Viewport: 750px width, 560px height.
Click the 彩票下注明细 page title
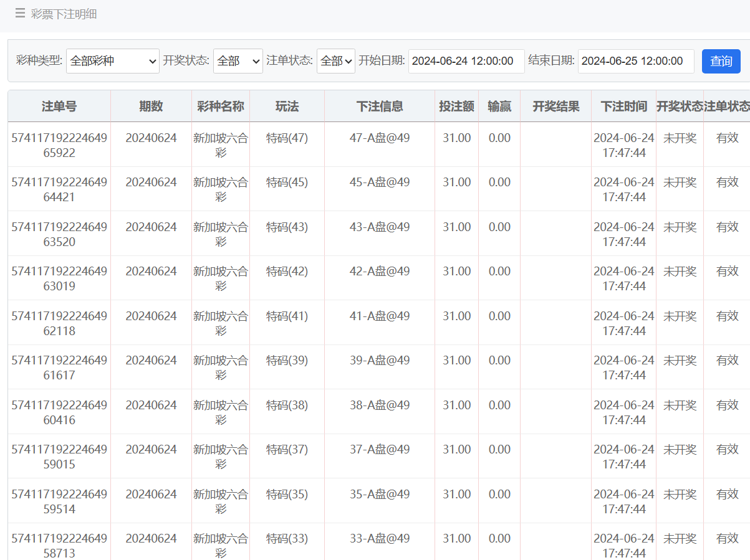[64, 14]
